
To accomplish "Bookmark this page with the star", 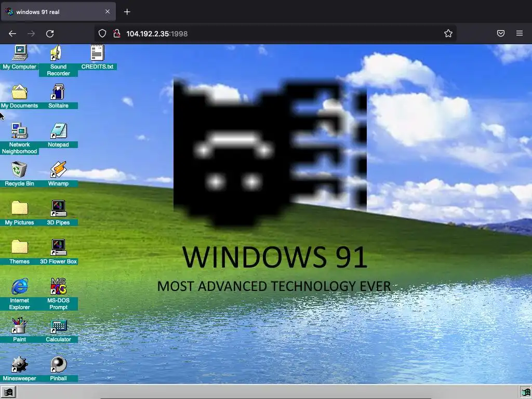I will [448, 33].
